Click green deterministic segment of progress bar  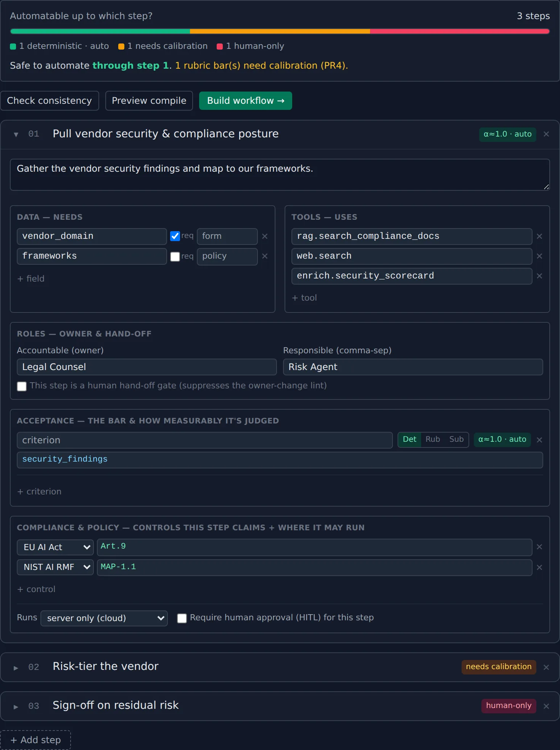(x=100, y=31)
